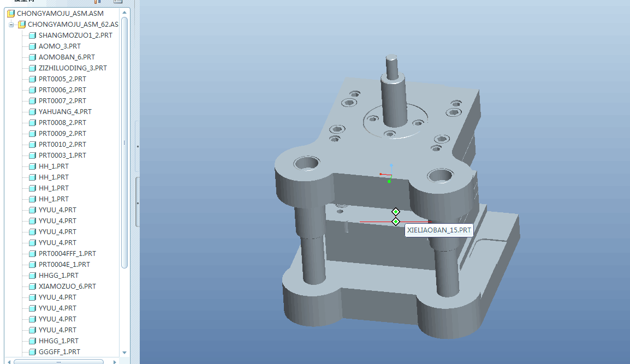Click the upper diamond drag handle in viewport
This screenshot has height=364, width=630.
(396, 212)
